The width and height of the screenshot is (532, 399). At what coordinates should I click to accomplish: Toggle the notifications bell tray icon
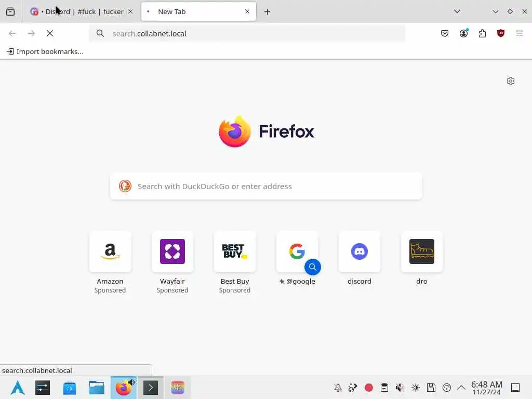coord(338,388)
